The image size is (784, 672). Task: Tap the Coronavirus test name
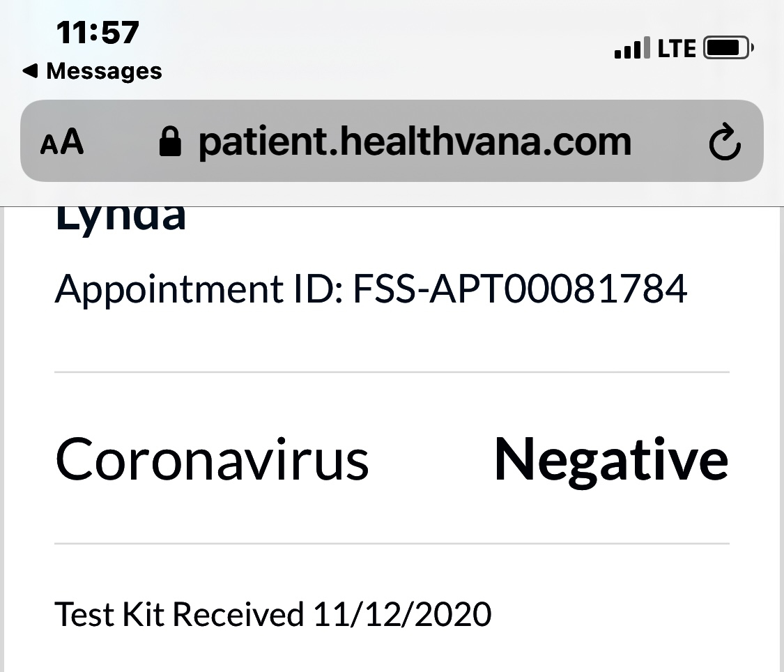pos(211,459)
